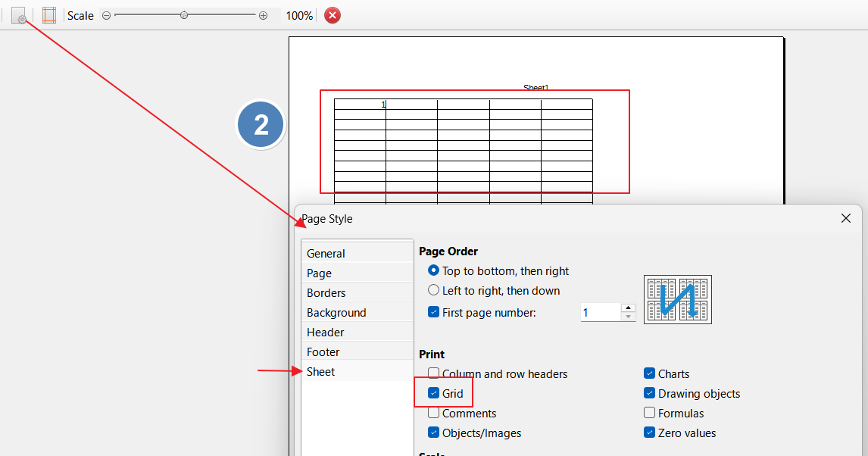The height and width of the screenshot is (456, 868).
Task: Enable the Grid print checkbox
Action: coord(434,393)
